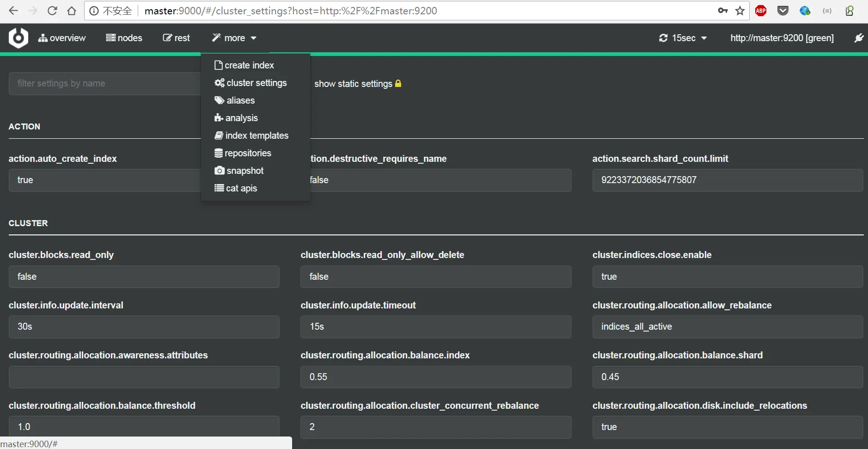Toggle show static settings
Viewport: 868px width, 449px height.
tap(358, 84)
